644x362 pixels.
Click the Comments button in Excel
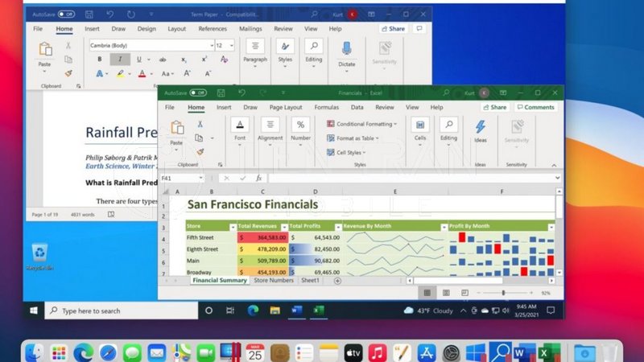[535, 107]
